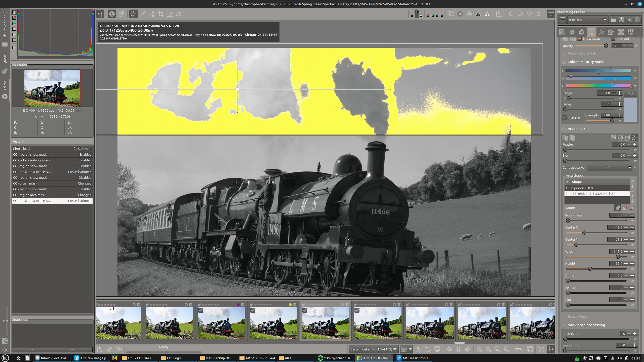Adjust the Roundness slider handle

(x=568, y=220)
